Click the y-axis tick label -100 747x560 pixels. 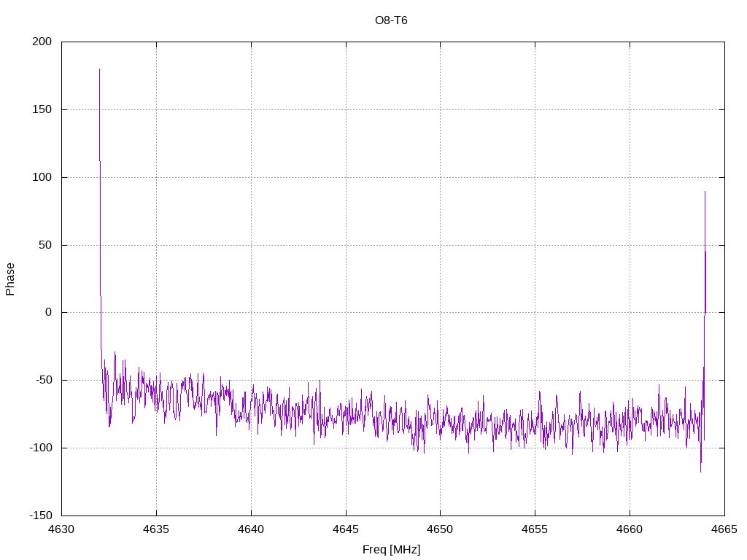pos(41,448)
